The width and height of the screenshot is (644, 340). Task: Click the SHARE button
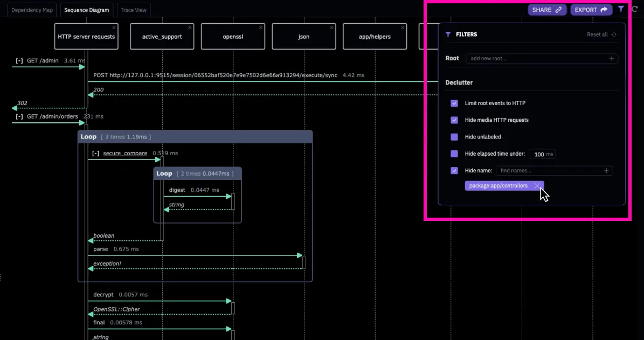pos(547,10)
